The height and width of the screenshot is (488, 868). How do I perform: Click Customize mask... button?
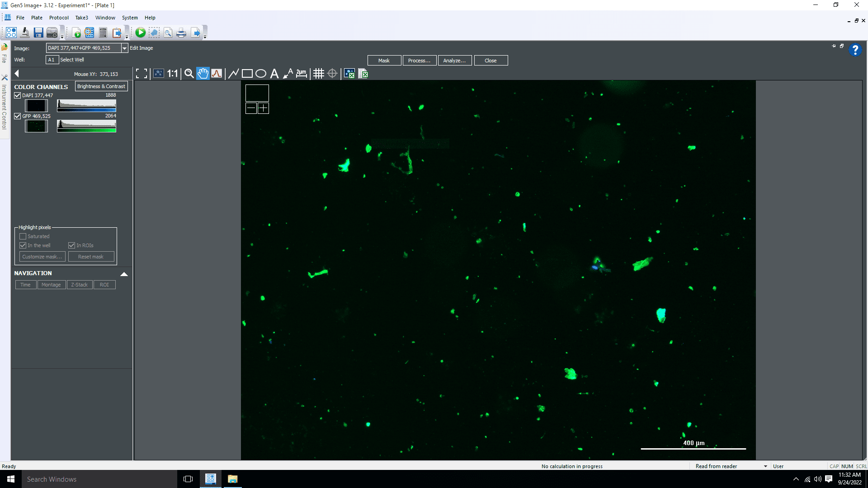pyautogui.click(x=42, y=257)
